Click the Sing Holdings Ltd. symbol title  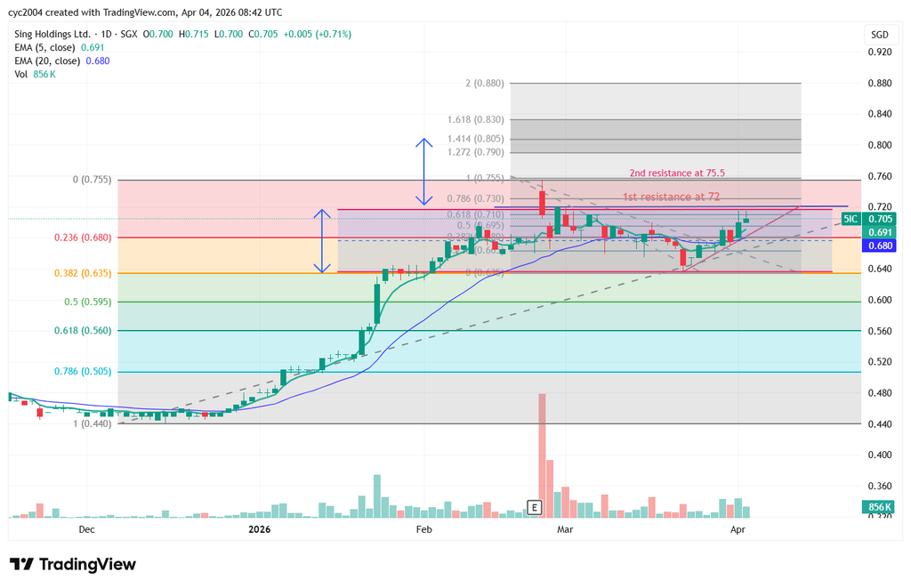click(52, 35)
